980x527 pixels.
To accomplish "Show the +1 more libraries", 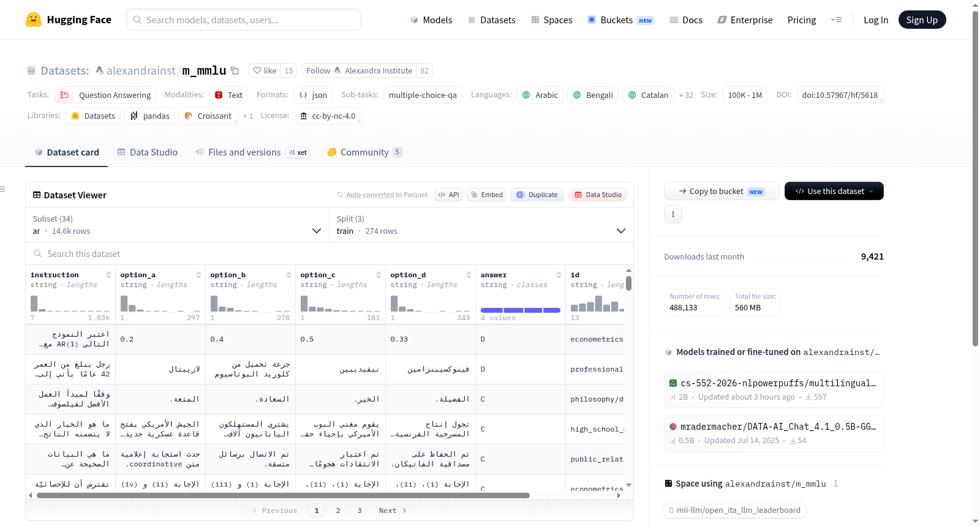I will pyautogui.click(x=247, y=116).
